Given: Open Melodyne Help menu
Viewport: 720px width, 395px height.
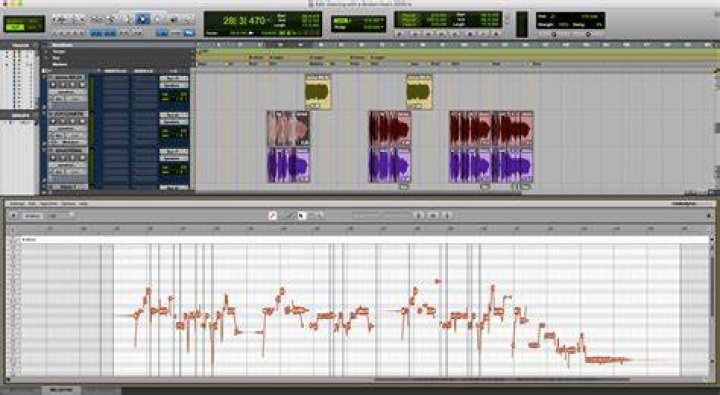Looking at the screenshot, I should [x=83, y=203].
